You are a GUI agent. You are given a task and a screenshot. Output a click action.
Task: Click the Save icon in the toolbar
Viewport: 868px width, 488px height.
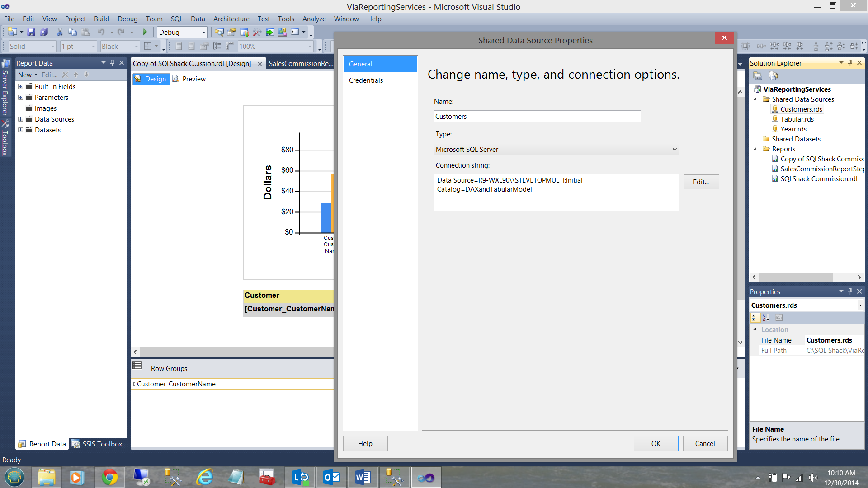(31, 32)
